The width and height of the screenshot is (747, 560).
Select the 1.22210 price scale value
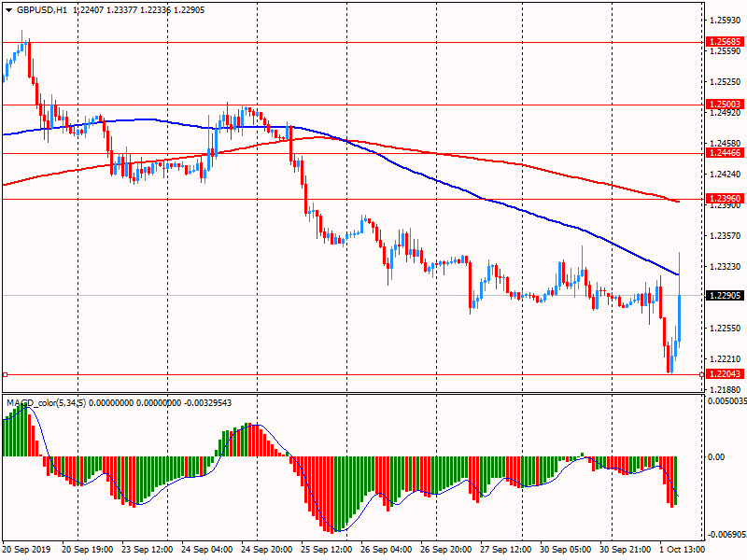[726, 359]
